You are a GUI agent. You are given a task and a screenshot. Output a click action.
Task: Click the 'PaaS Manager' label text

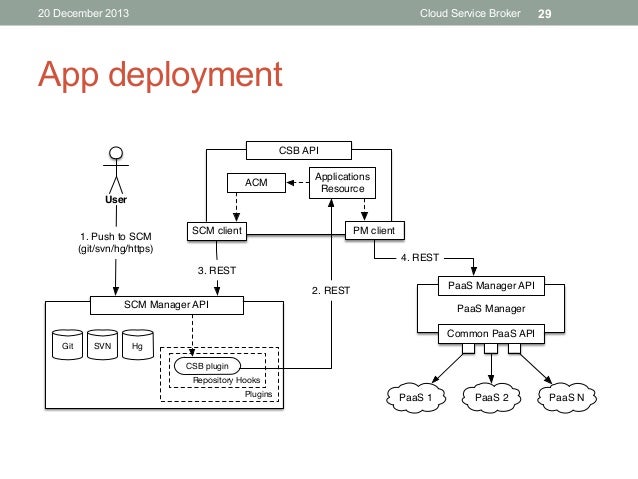click(x=491, y=309)
